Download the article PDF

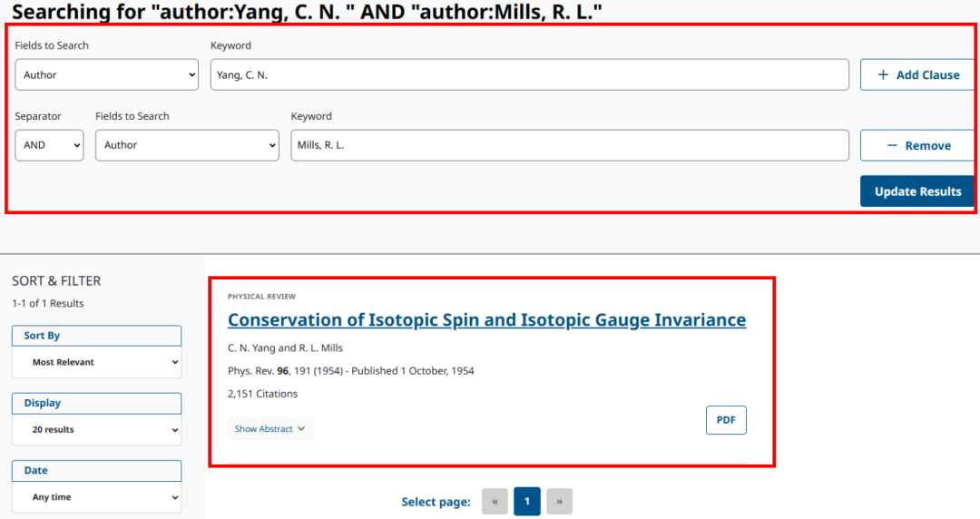(x=726, y=420)
